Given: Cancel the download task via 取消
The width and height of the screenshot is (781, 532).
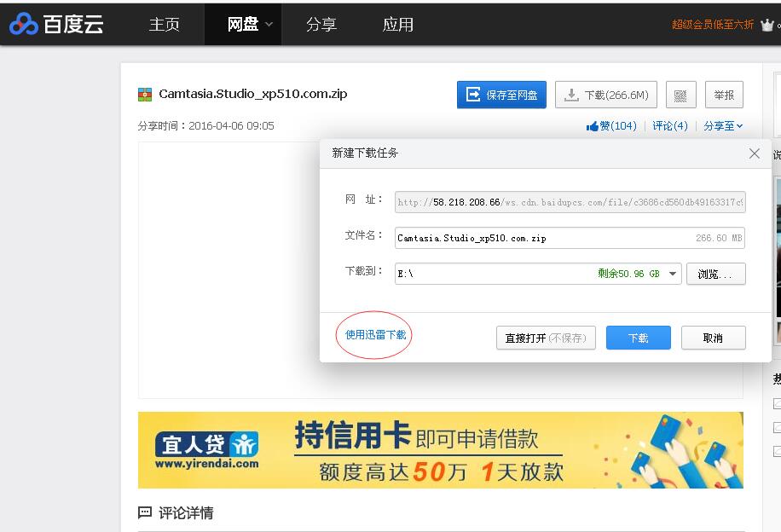Looking at the screenshot, I should (713, 338).
